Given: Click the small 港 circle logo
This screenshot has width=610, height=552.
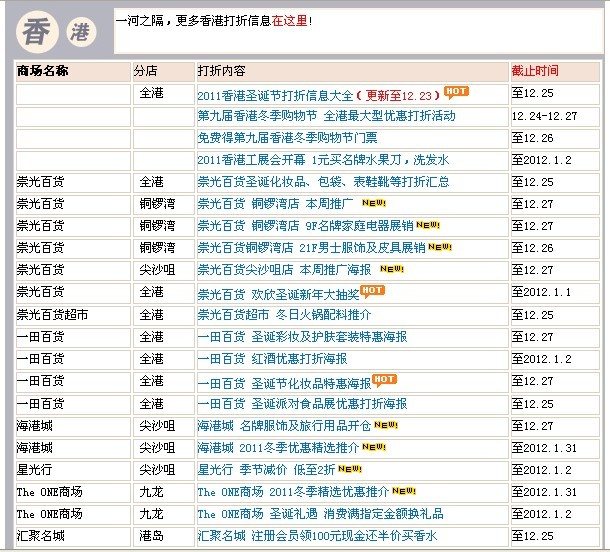Looking at the screenshot, I should (x=81, y=32).
